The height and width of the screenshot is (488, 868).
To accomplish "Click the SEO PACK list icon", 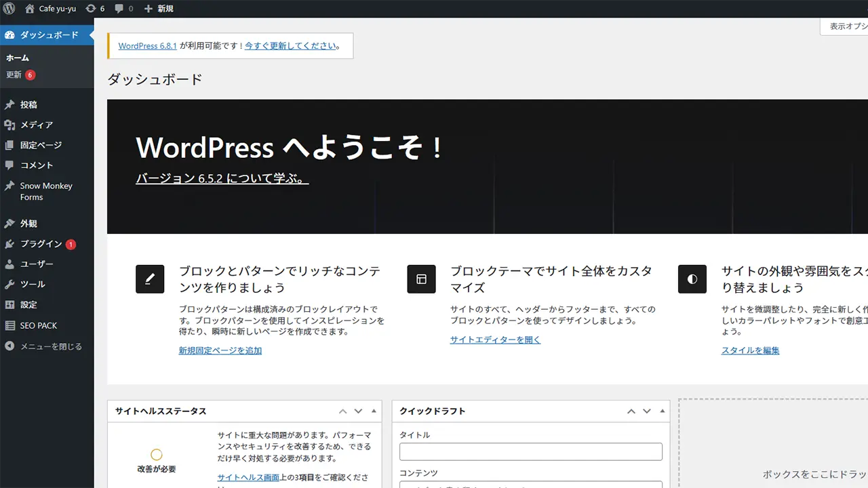I will click(x=9, y=325).
